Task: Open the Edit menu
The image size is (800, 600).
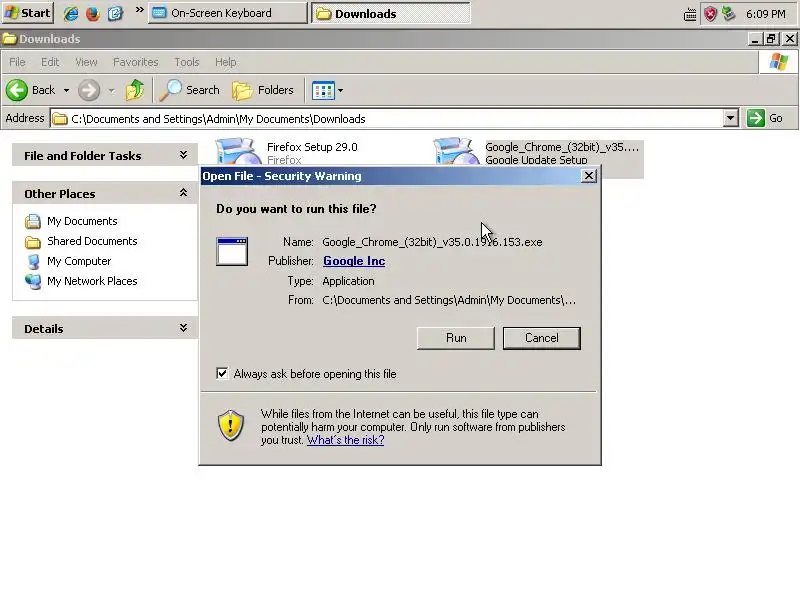Action: [50, 62]
